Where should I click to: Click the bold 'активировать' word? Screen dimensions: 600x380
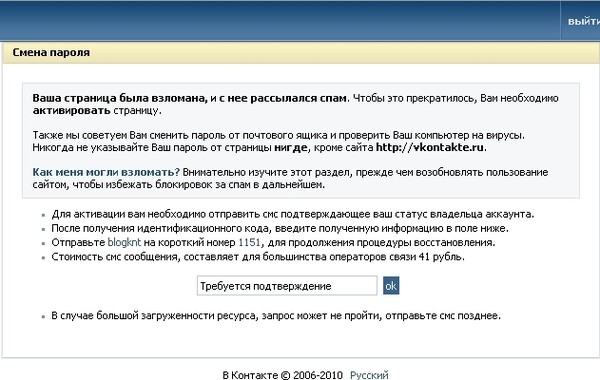72,111
